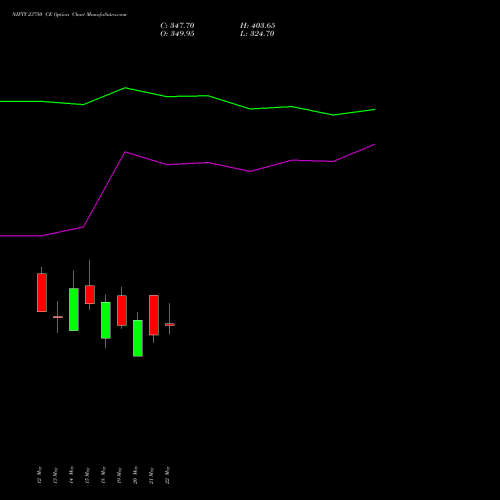The height and width of the screenshot is (500, 500).
Task: Select the 22 May date label
Action: click(167, 475)
